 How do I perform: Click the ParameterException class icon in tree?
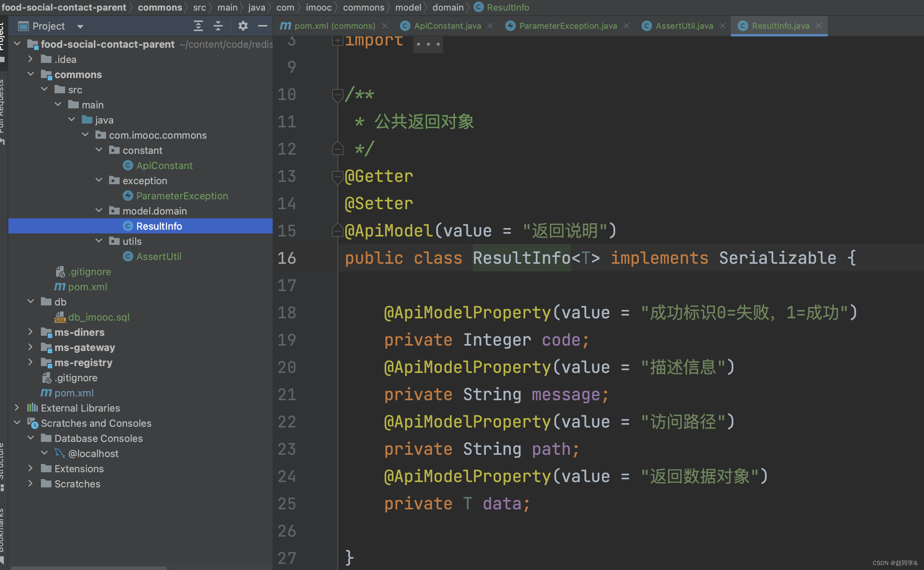pos(128,196)
